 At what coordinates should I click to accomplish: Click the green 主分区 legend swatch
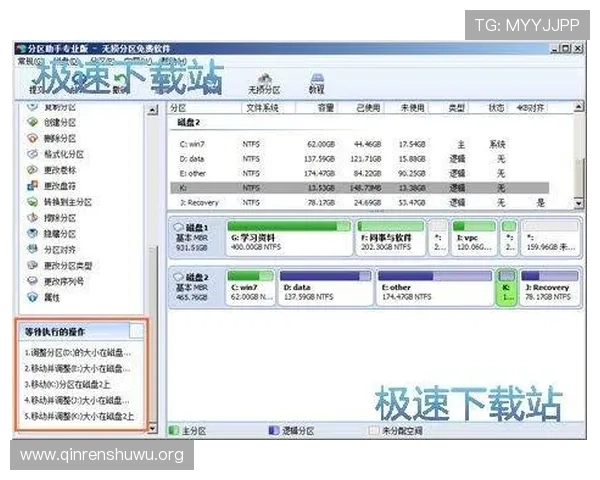(x=174, y=431)
